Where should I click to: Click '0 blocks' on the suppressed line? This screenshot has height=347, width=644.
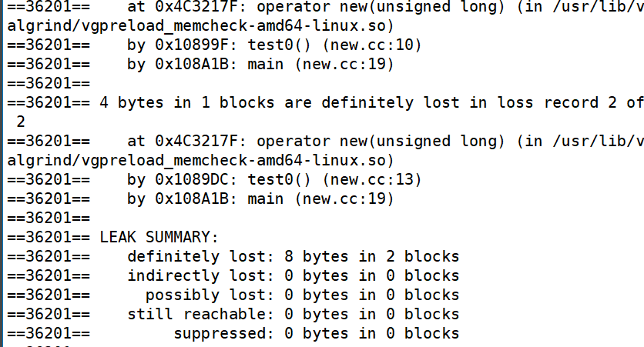[x=423, y=334]
